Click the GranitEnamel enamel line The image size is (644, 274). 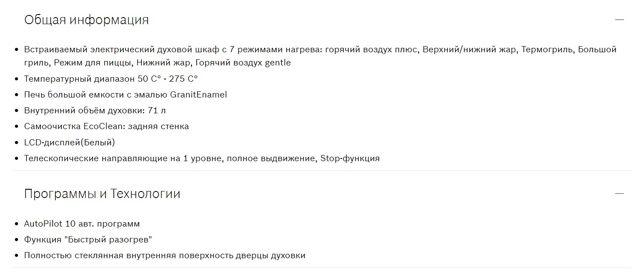[126, 95]
